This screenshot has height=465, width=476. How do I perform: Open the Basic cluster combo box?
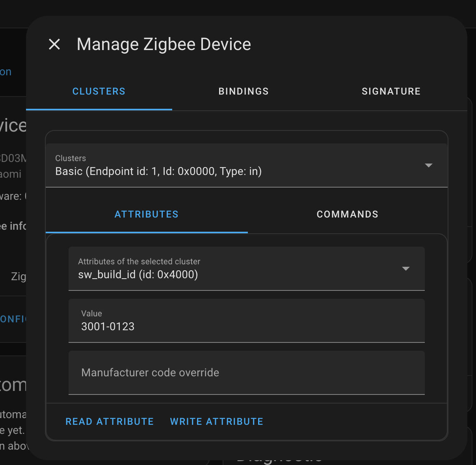(x=247, y=166)
